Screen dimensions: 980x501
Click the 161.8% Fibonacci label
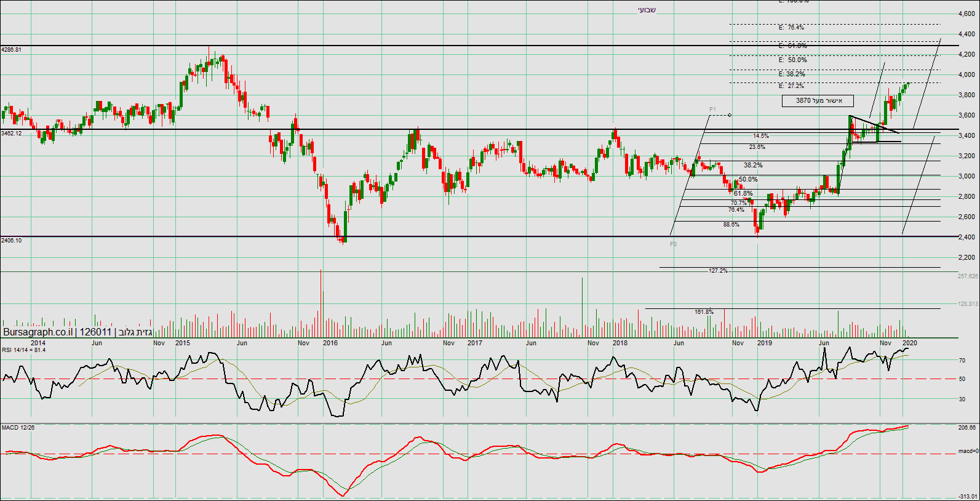pos(704,312)
